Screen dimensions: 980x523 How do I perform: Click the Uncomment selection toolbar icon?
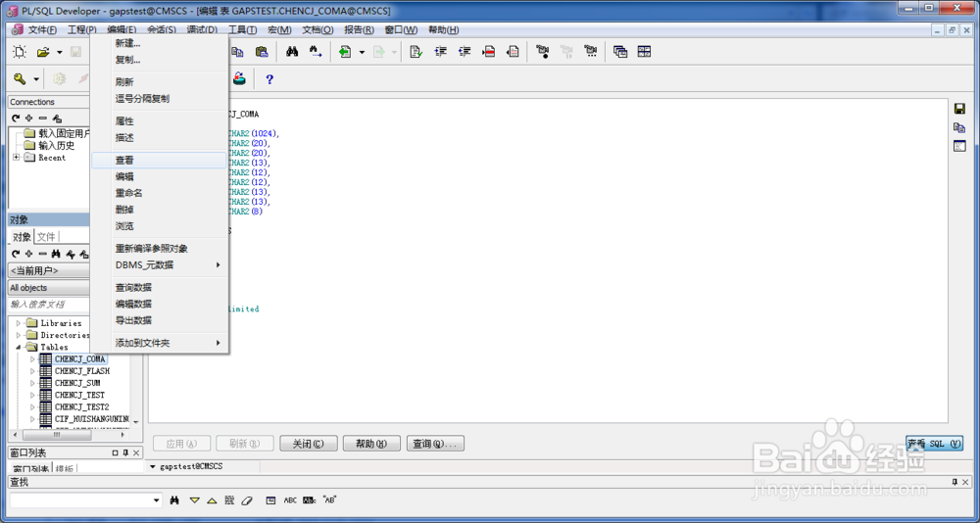[x=513, y=53]
